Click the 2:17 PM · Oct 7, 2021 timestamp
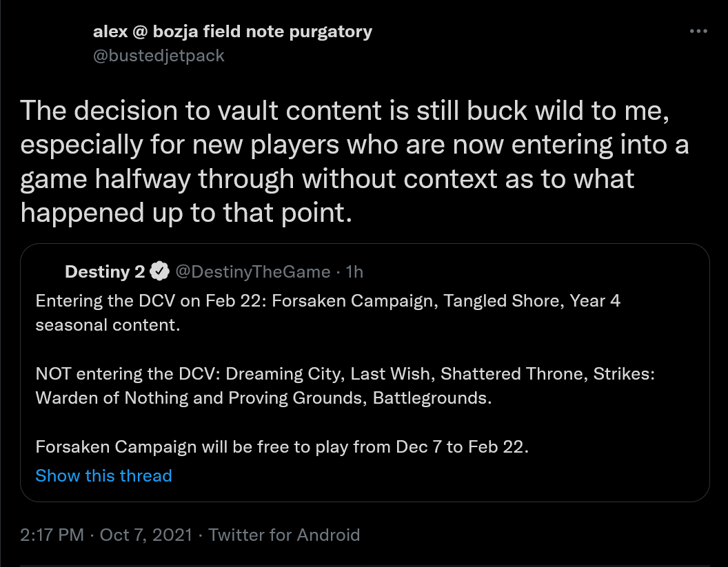Viewport: 728px width, 567px height. 106,535
